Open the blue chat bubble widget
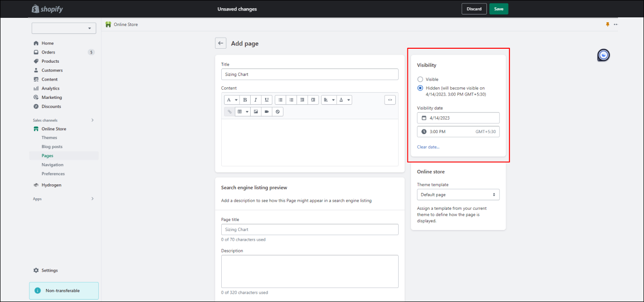This screenshot has width=644, height=302. (x=604, y=55)
